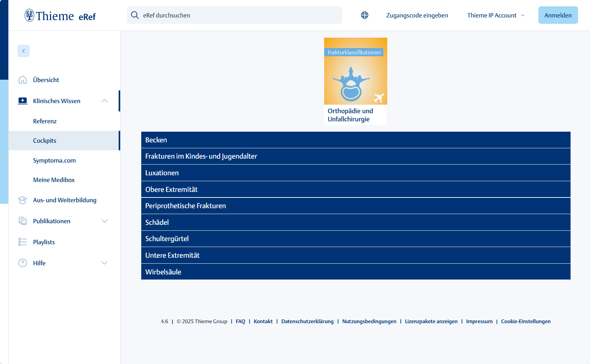590x364 pixels.
Task: Click the Thieme eRef logo
Action: point(60,15)
